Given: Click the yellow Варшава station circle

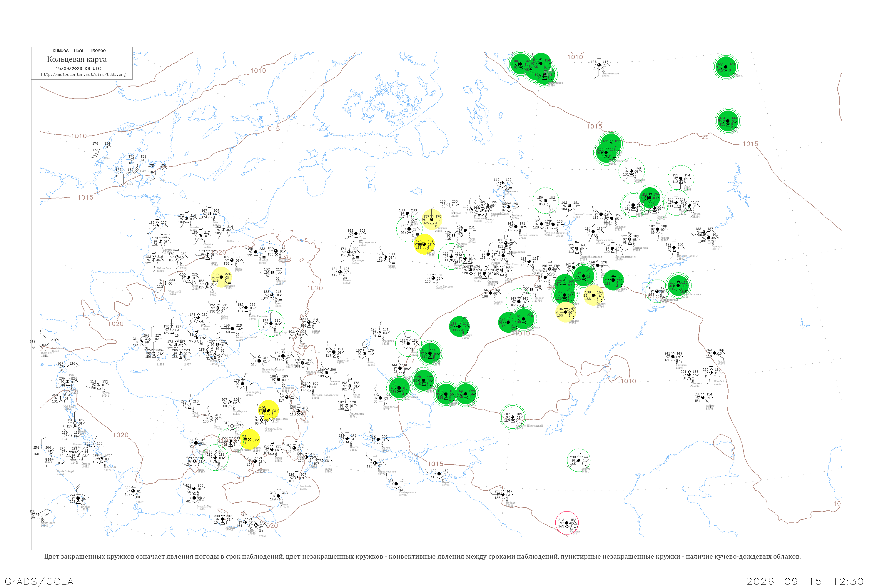Looking at the screenshot, I should (221, 277).
